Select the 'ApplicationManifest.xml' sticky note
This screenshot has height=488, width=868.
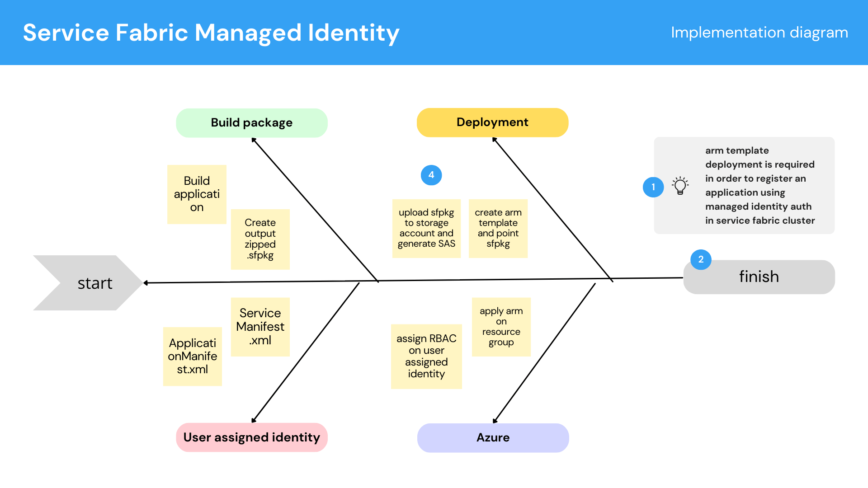pyautogui.click(x=193, y=357)
